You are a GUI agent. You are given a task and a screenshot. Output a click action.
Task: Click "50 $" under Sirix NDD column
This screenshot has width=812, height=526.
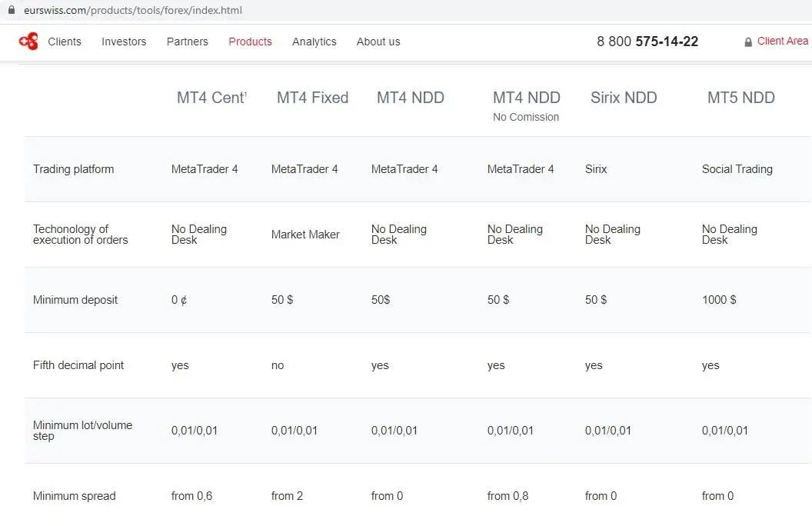595,300
